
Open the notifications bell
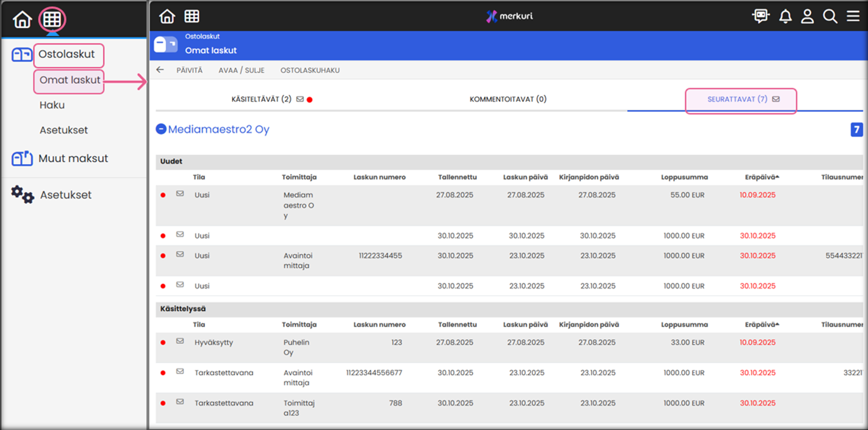785,17
